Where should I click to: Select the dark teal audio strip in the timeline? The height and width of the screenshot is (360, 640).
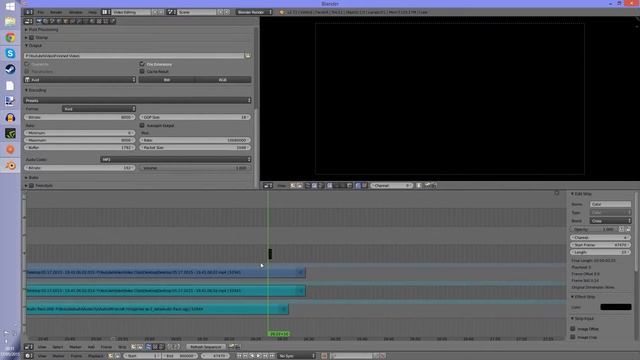click(157, 309)
